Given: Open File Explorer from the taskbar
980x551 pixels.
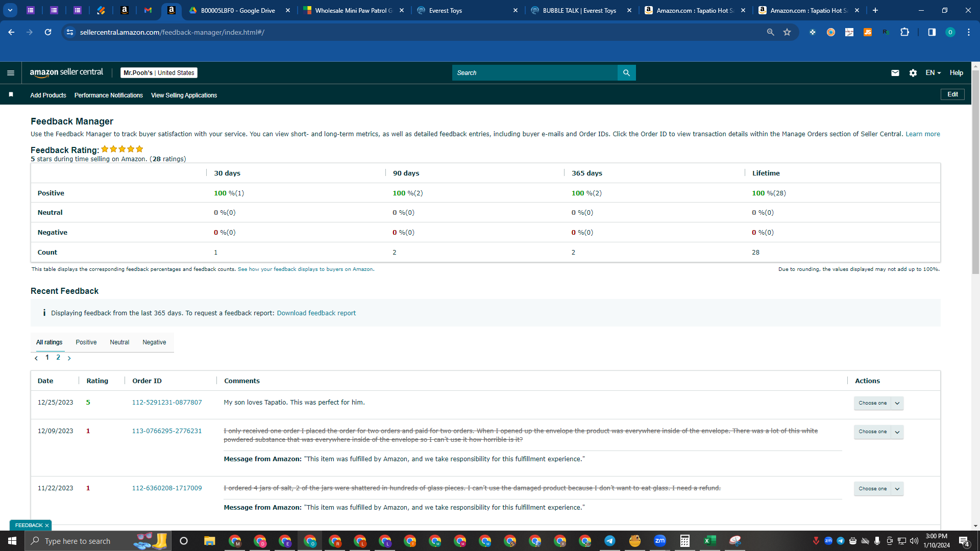Looking at the screenshot, I should tap(209, 541).
